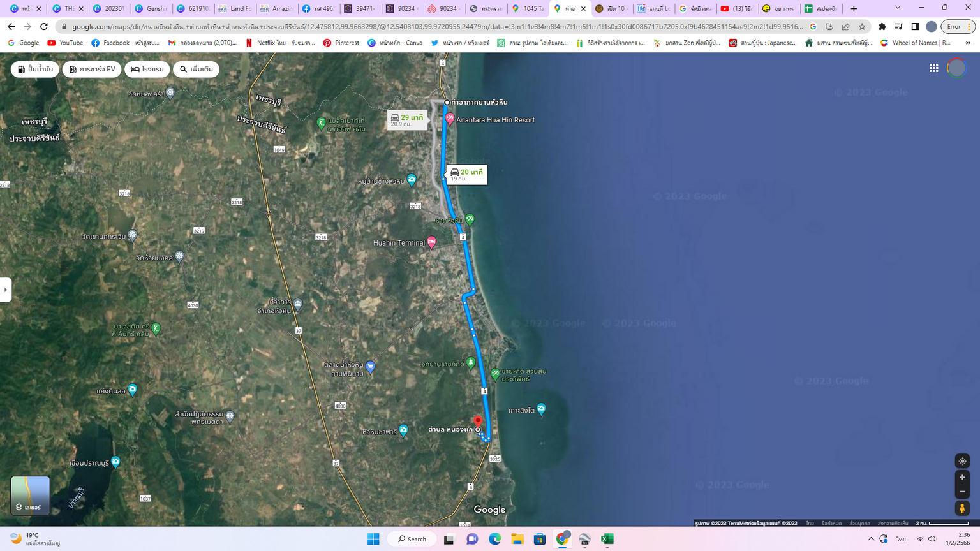This screenshot has width=980, height=551.
Task: Open the วัดเขานกกระจิบ temple marker
Action: coord(132,236)
